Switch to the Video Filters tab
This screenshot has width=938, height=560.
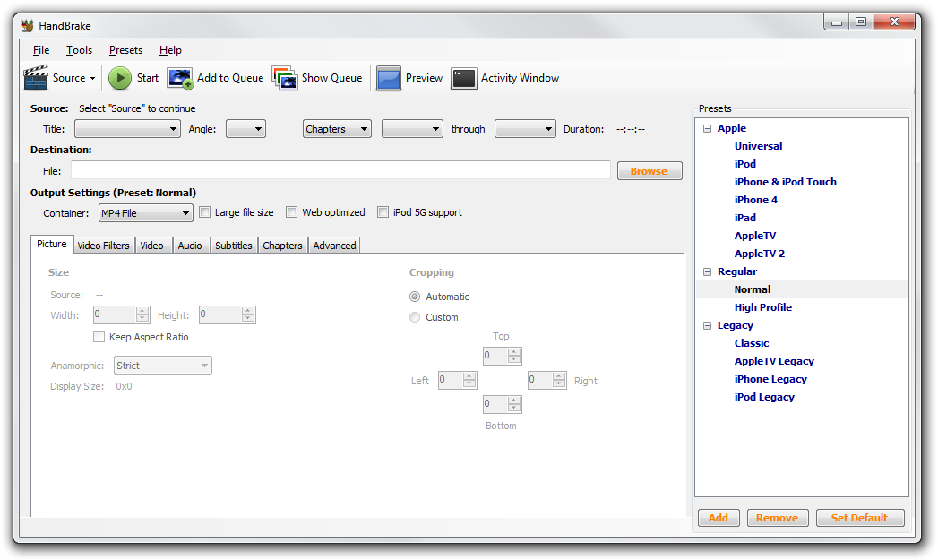104,246
